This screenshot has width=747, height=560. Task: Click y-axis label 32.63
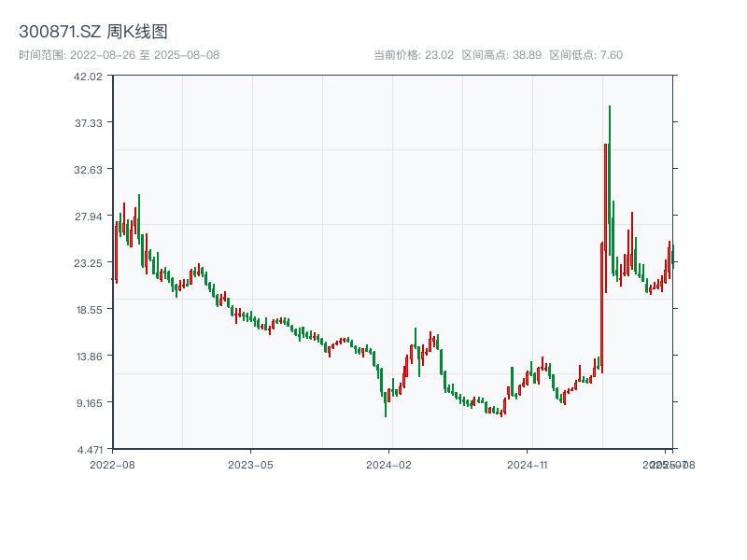pyautogui.click(x=88, y=170)
